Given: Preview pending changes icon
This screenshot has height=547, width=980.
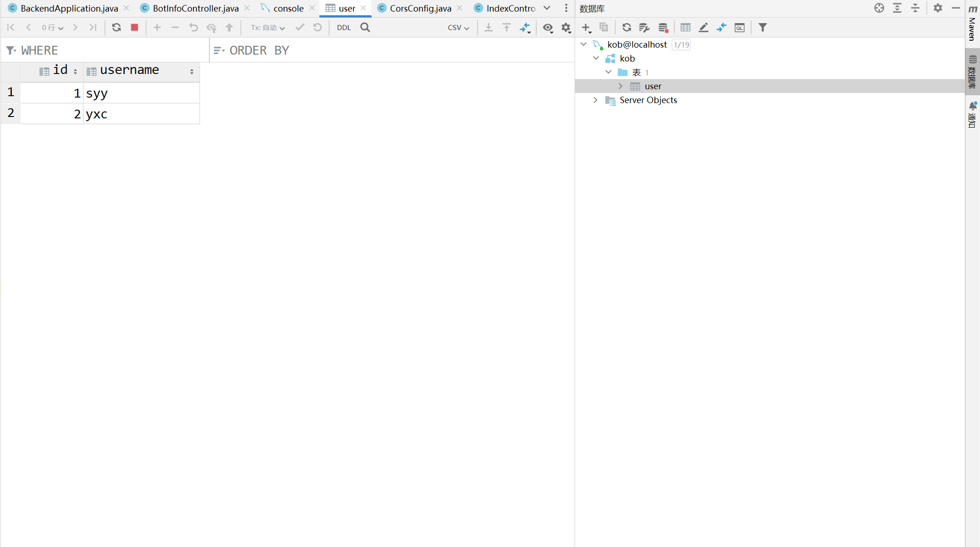Looking at the screenshot, I should point(212,28).
